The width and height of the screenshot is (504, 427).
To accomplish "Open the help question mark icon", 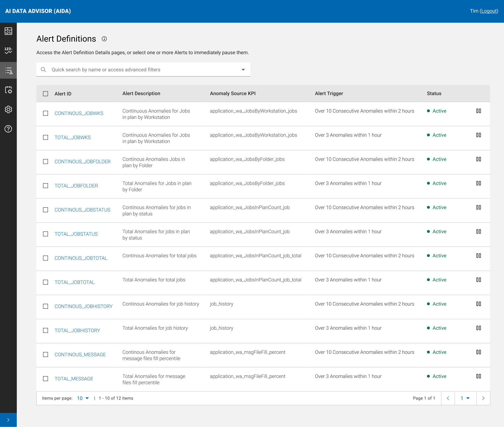I will point(8,129).
